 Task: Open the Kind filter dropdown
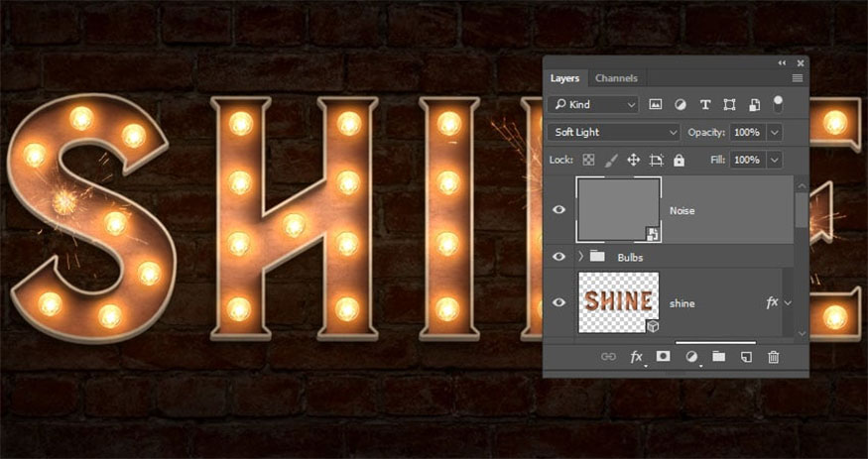pyautogui.click(x=594, y=104)
